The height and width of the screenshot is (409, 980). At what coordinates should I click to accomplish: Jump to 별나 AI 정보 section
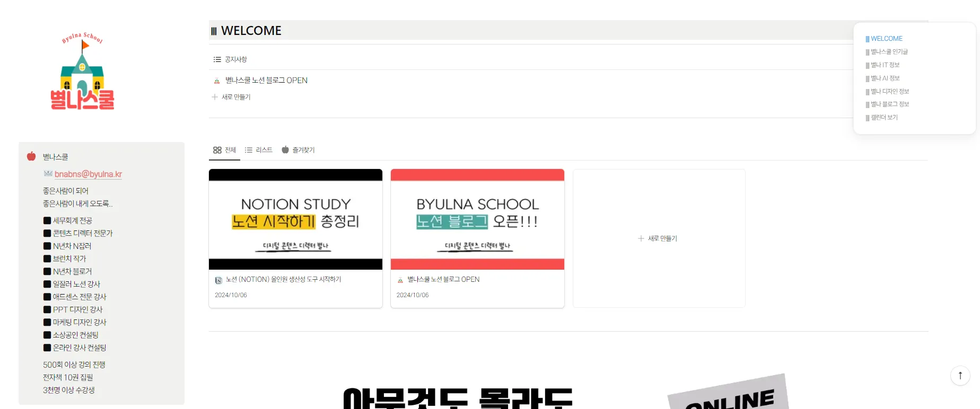(x=882, y=78)
